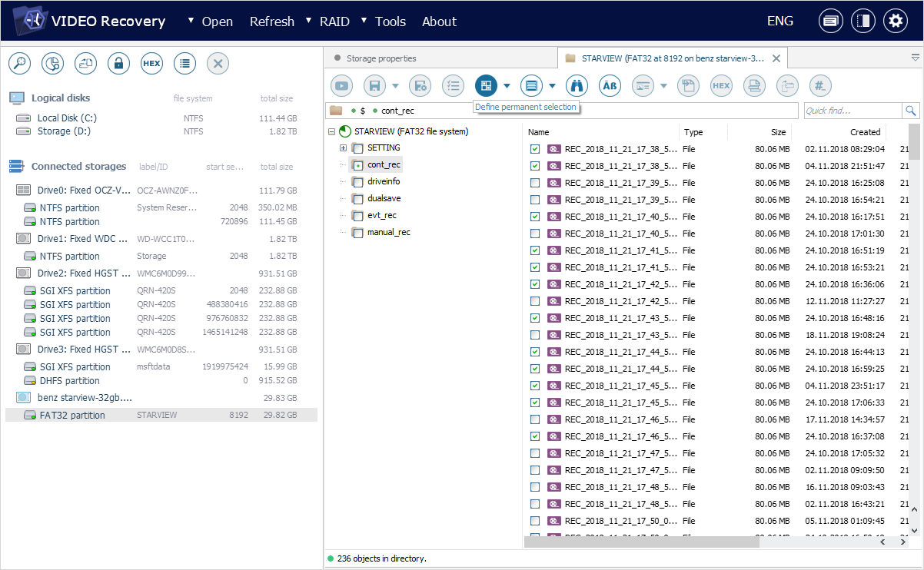Select the FAT32 partition STARVIEW entry

(72, 416)
